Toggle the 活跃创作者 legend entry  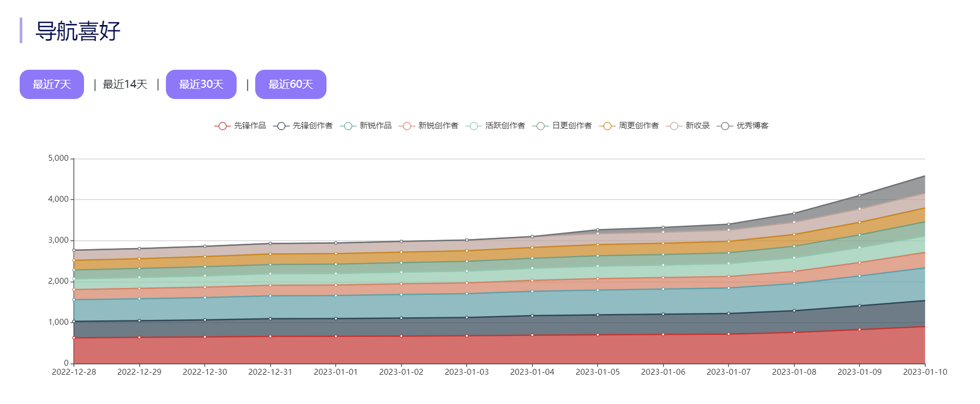pyautogui.click(x=496, y=126)
